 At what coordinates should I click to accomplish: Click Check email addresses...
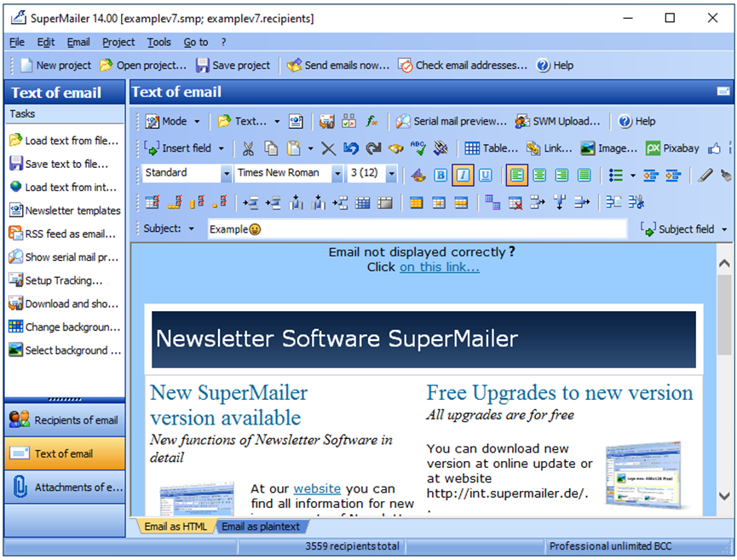point(463,66)
